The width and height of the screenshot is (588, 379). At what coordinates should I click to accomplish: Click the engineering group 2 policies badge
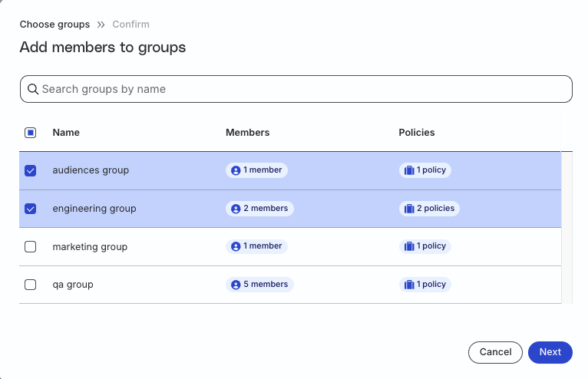coord(429,209)
